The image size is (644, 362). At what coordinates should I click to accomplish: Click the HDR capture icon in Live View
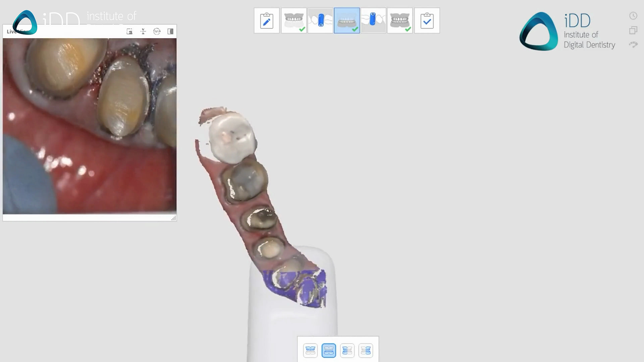click(157, 31)
